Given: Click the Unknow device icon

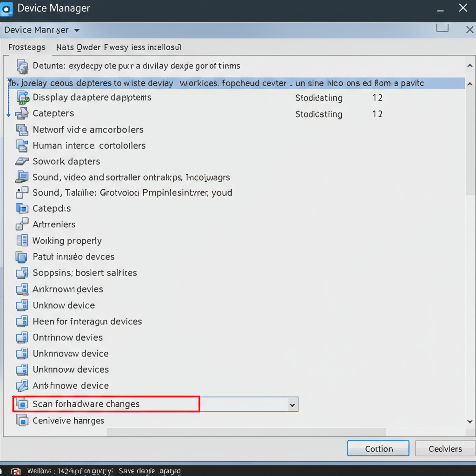Looking at the screenshot, I should click(x=22, y=305).
